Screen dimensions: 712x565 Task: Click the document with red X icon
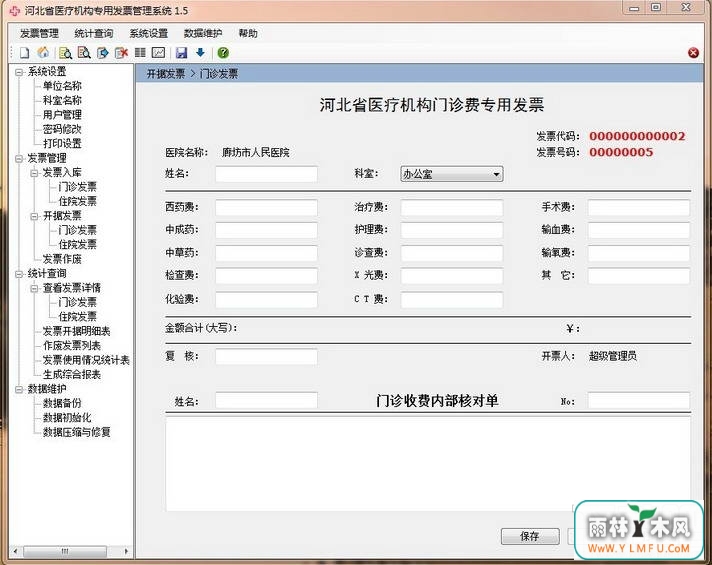(x=121, y=53)
